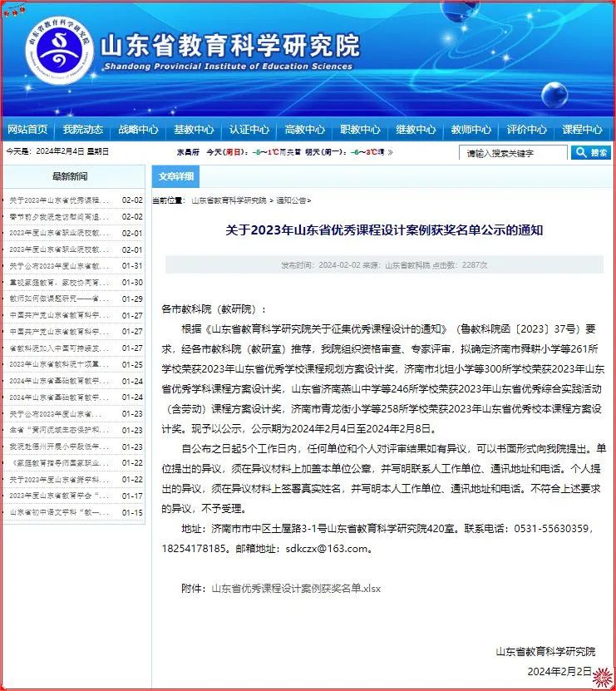Open news 关于公布2023年度山东省 dated 01-23
616x691 pixels.
pos(56,414)
